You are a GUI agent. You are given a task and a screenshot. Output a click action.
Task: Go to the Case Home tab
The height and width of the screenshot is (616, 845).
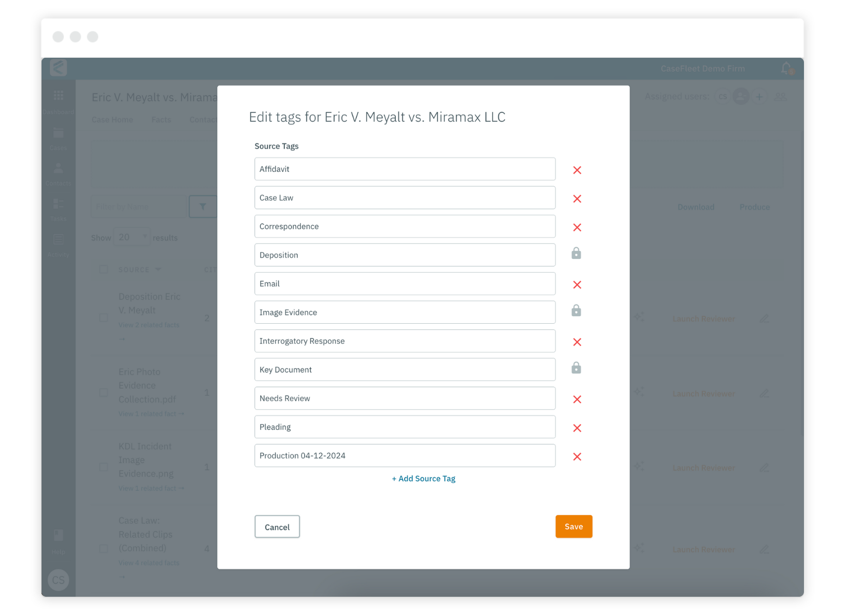[x=112, y=120]
